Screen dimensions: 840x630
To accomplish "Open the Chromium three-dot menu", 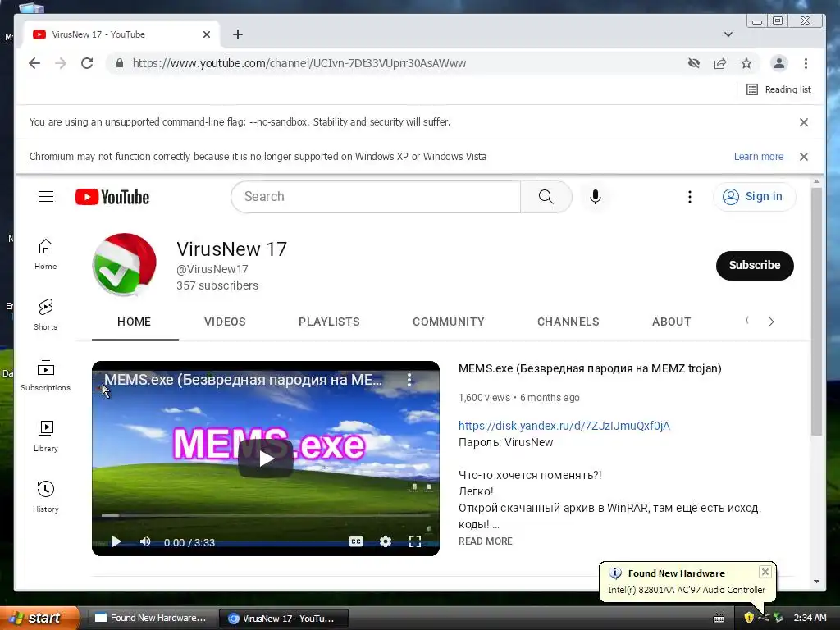I will (x=806, y=63).
